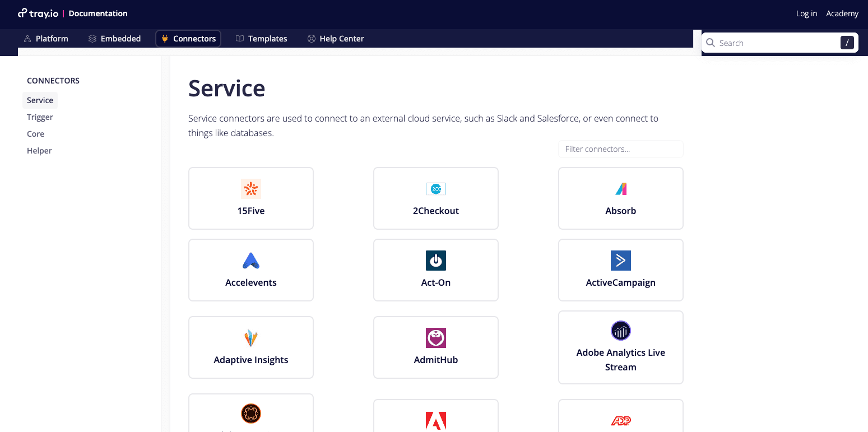Open the Embedded navigation tab

point(115,39)
